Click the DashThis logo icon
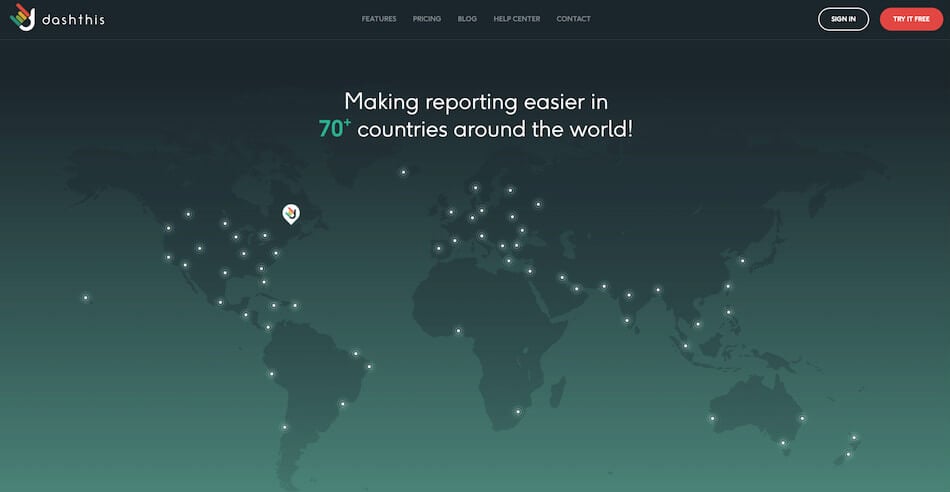 (x=22, y=18)
